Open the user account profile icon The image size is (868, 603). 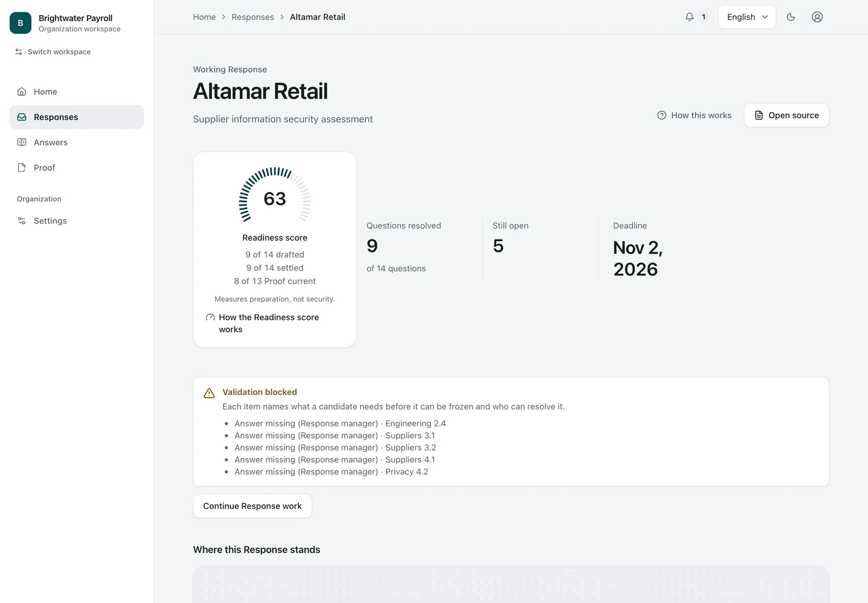coord(817,17)
